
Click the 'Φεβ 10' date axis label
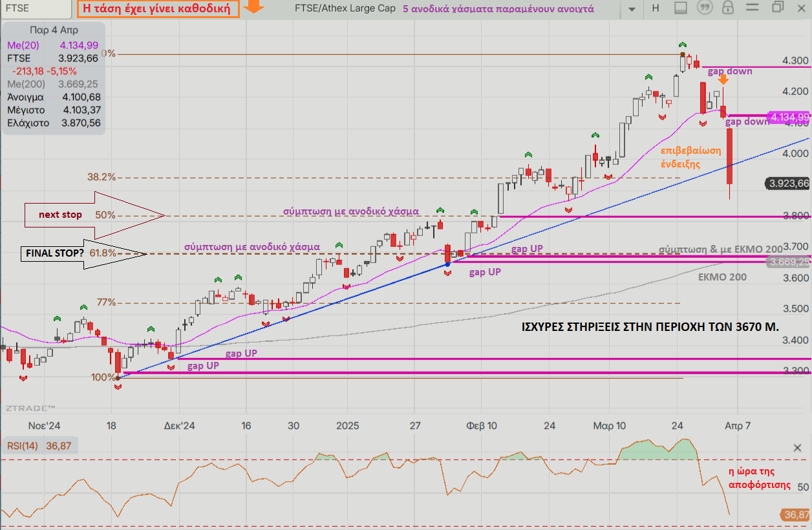(481, 426)
